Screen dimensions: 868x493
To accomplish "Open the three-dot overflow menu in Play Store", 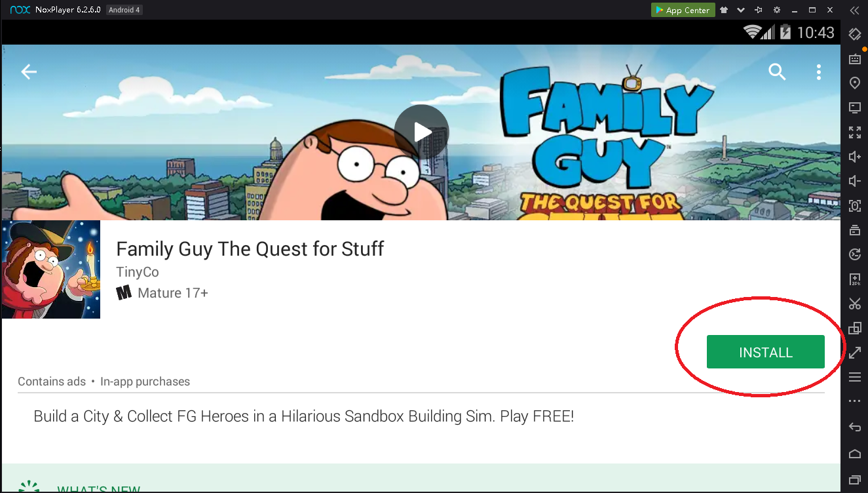I will click(x=819, y=72).
